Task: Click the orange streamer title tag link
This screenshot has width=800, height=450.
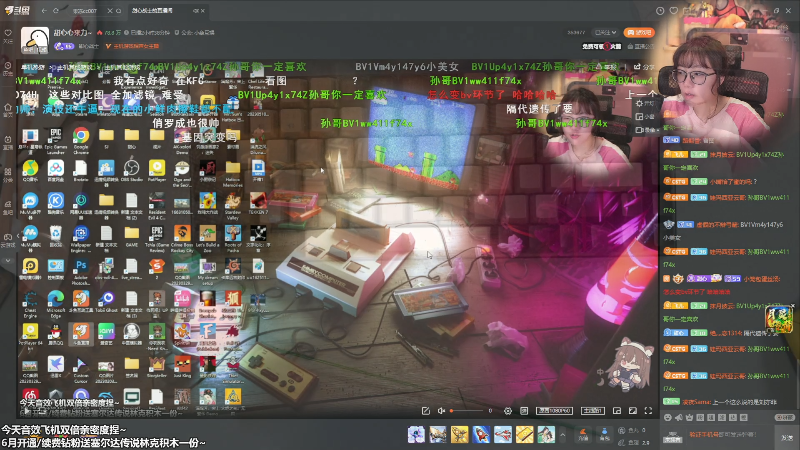Action: pos(132,46)
